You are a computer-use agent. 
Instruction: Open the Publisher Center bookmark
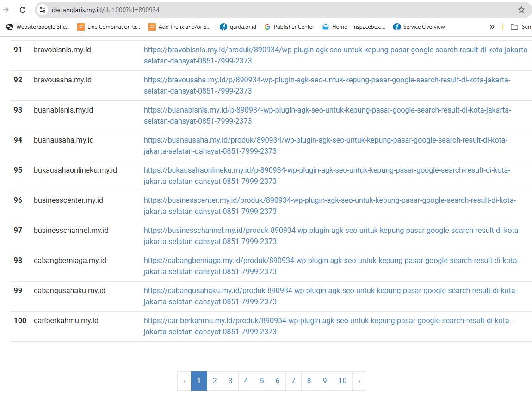click(289, 27)
